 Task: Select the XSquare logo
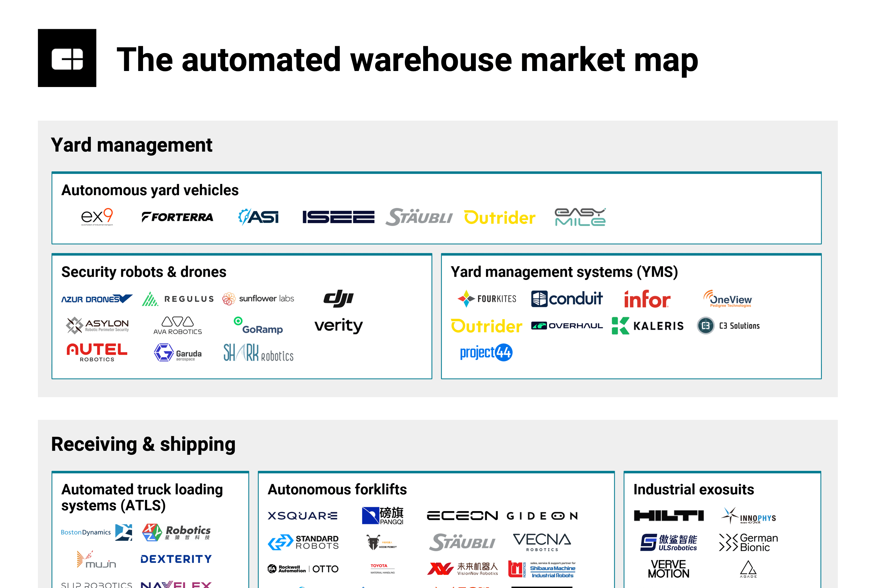point(303,516)
